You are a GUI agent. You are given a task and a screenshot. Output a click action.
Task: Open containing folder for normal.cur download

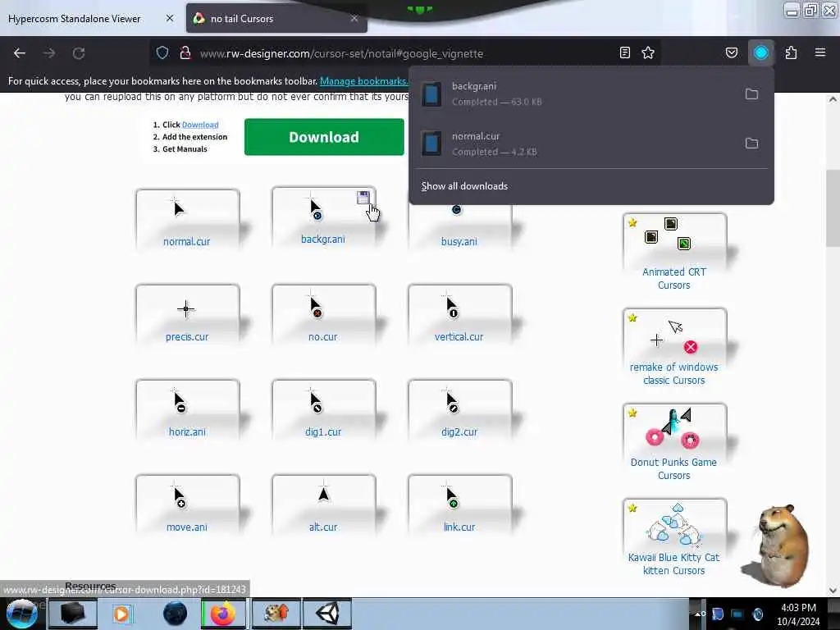click(751, 144)
